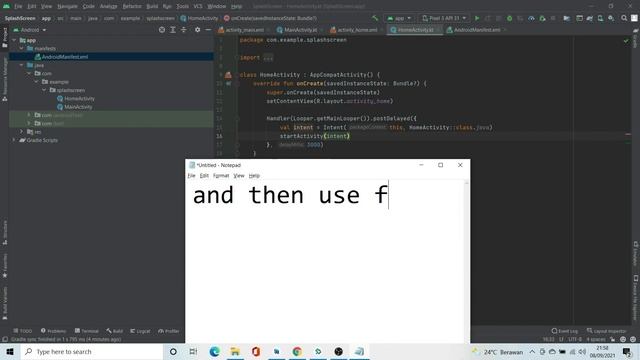Open the Refactor menu
This screenshot has height=360, width=640.
click(132, 6)
